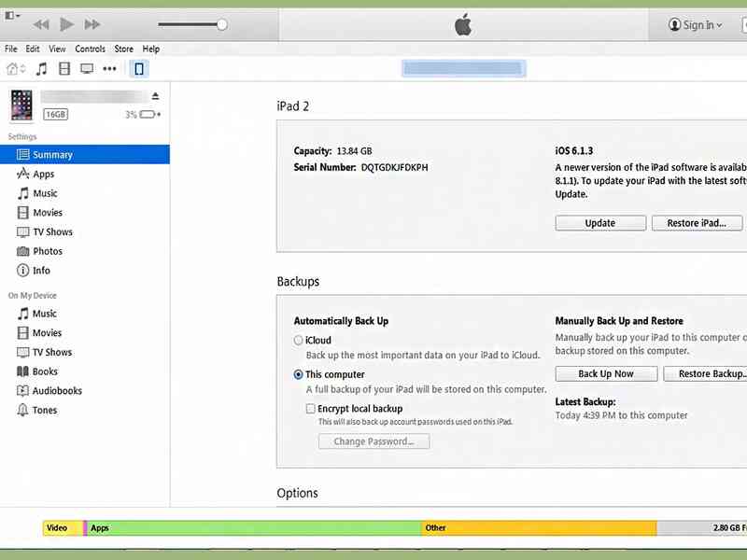
Task: Click the free space storage segment
Action: 702,527
